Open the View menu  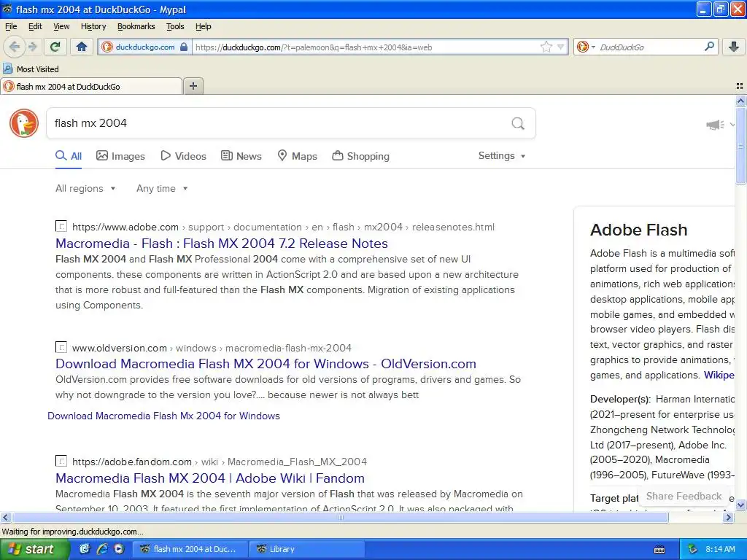point(61,26)
